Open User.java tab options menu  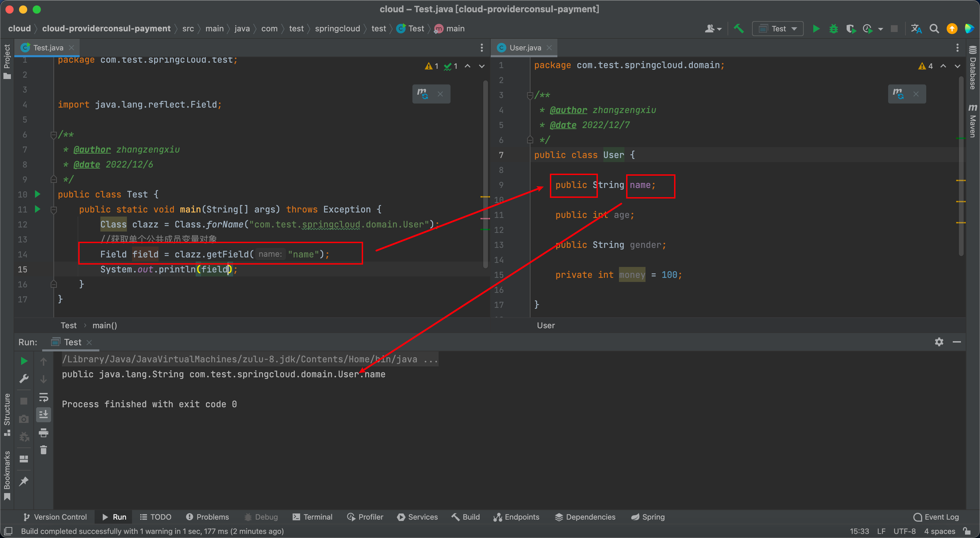(957, 48)
